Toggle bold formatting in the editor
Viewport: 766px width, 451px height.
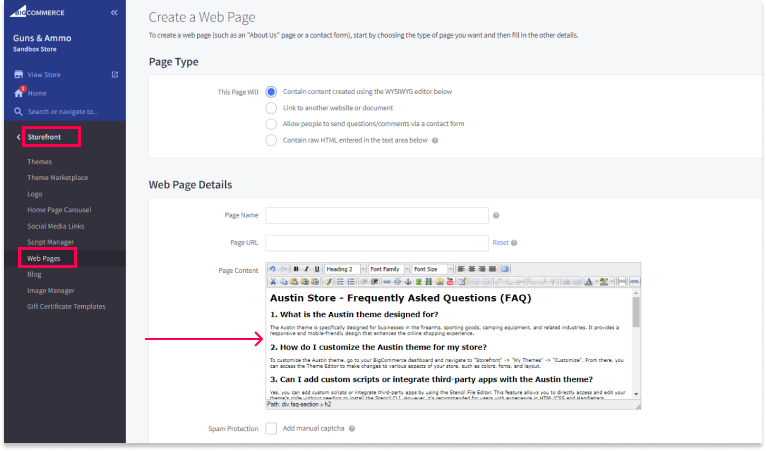[x=296, y=269]
